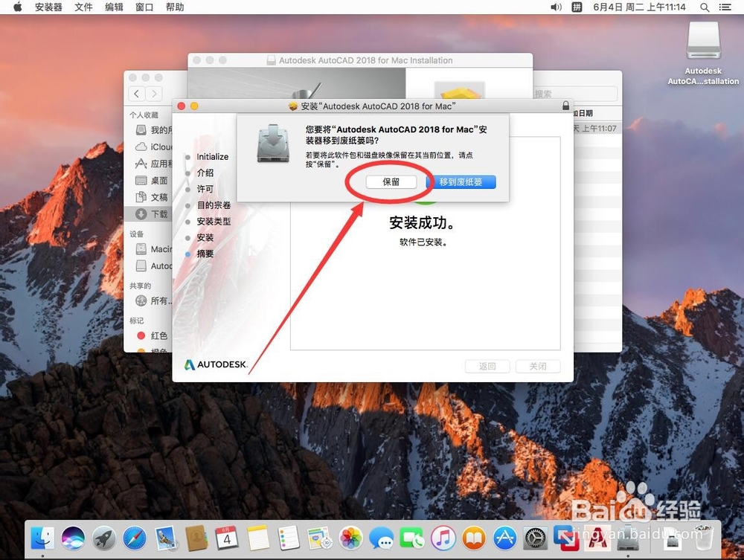Open the 文件 menu
The height and width of the screenshot is (560, 744).
pos(83,7)
